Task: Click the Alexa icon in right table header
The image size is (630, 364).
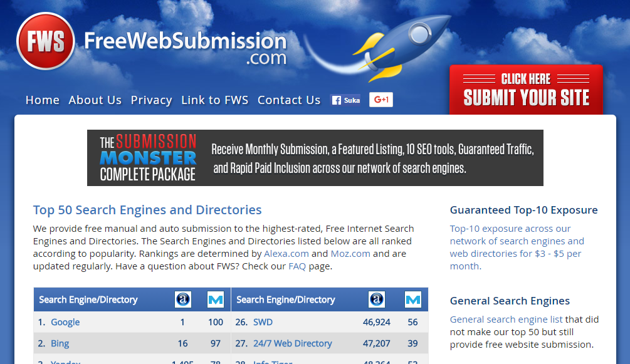Action: pos(377,299)
